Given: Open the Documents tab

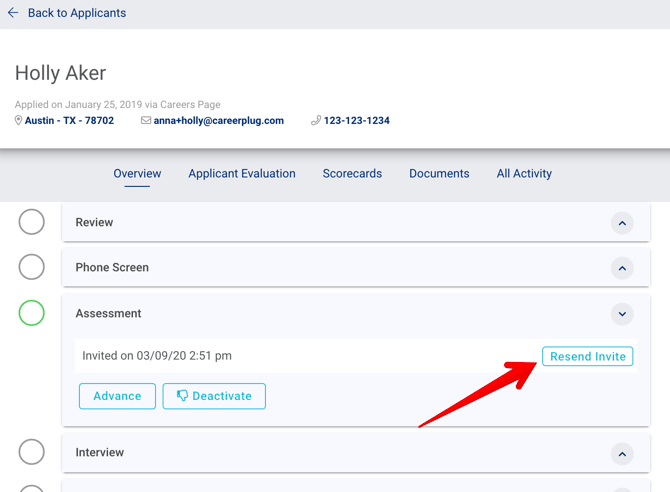Looking at the screenshot, I should [439, 174].
